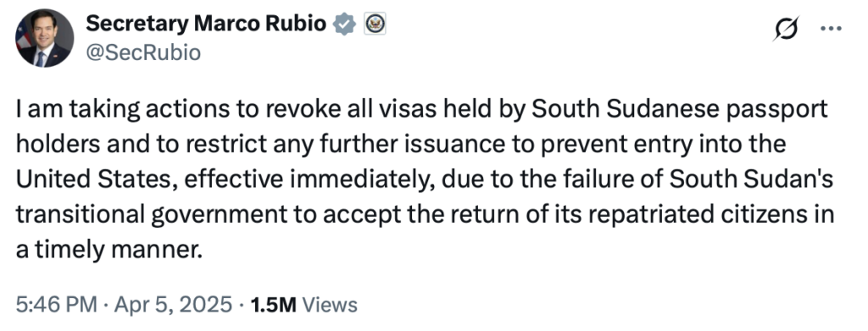Click the Views label after 1.5M
868x331 pixels.
pos(330,305)
